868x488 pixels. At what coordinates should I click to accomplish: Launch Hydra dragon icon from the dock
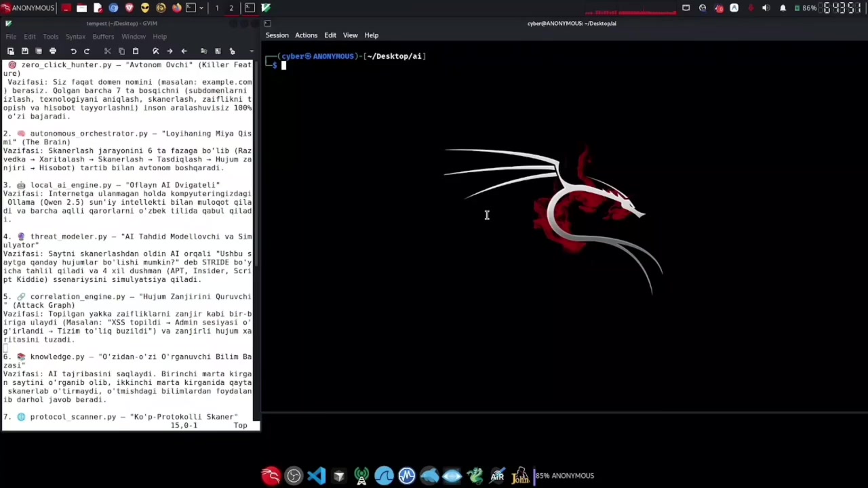point(475,476)
